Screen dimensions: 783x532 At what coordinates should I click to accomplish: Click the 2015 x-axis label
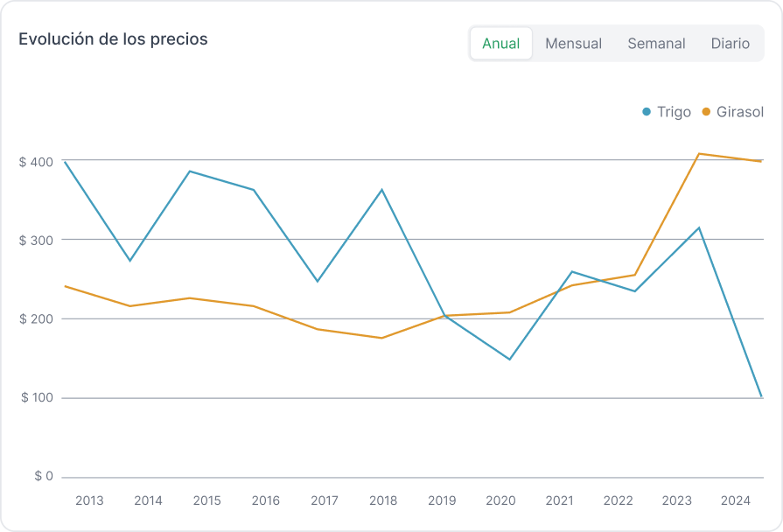pyautogui.click(x=206, y=501)
